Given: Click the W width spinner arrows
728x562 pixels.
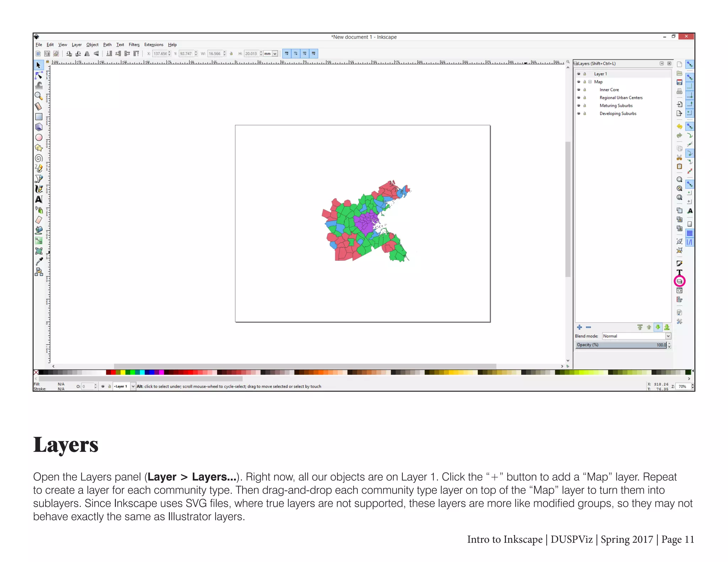Looking at the screenshot, I should pyautogui.click(x=224, y=54).
